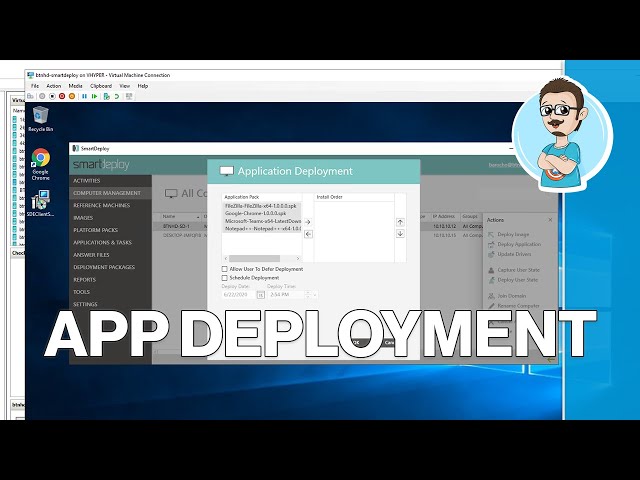640x480 pixels.
Task: Click the right arrow to add application
Action: 308,222
